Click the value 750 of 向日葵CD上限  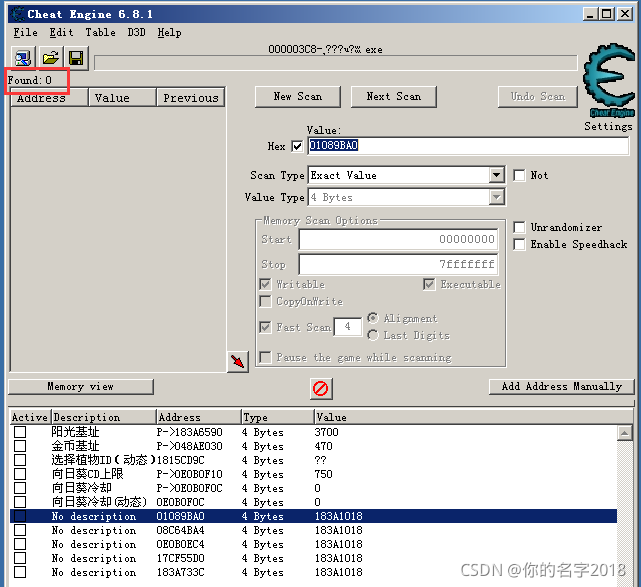(323, 474)
